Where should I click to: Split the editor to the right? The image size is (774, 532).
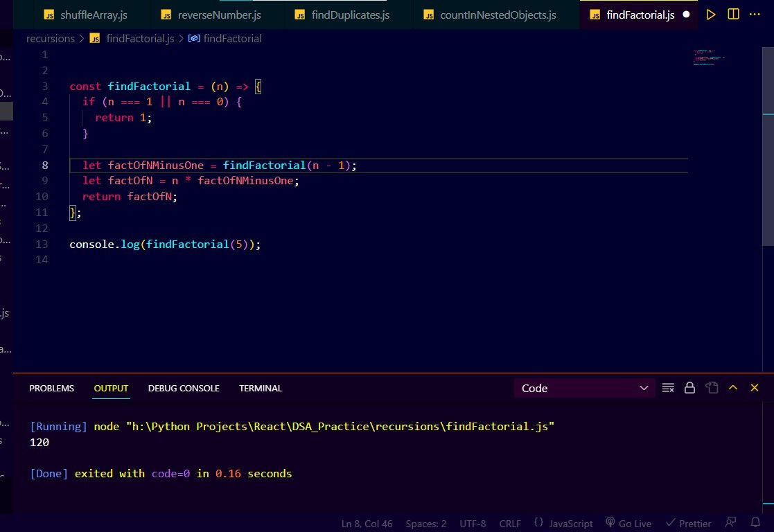(x=734, y=15)
